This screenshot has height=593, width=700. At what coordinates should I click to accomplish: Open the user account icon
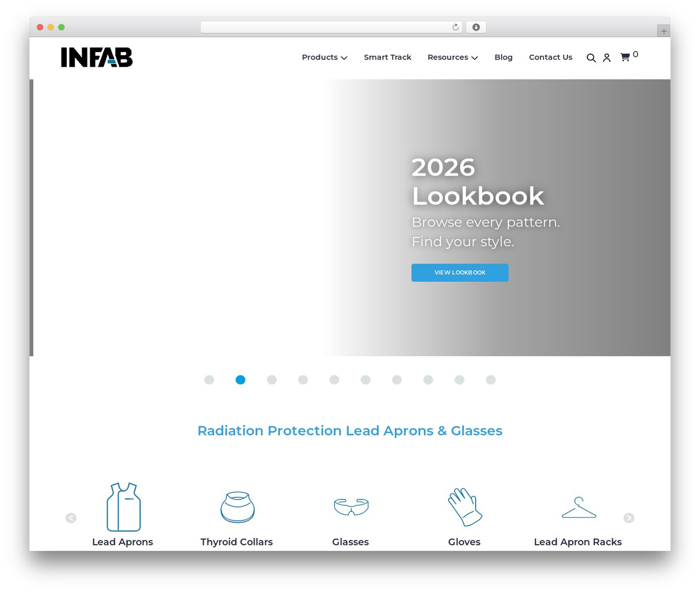tap(606, 58)
